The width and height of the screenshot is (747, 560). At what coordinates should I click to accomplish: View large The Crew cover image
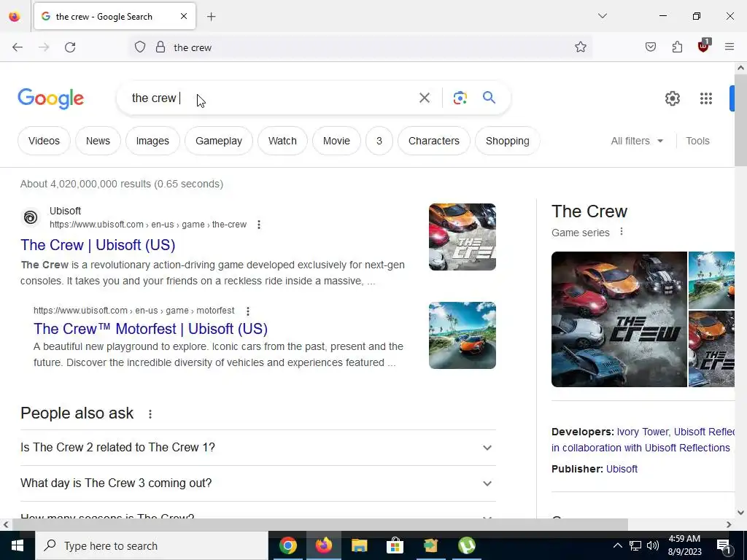click(x=619, y=319)
